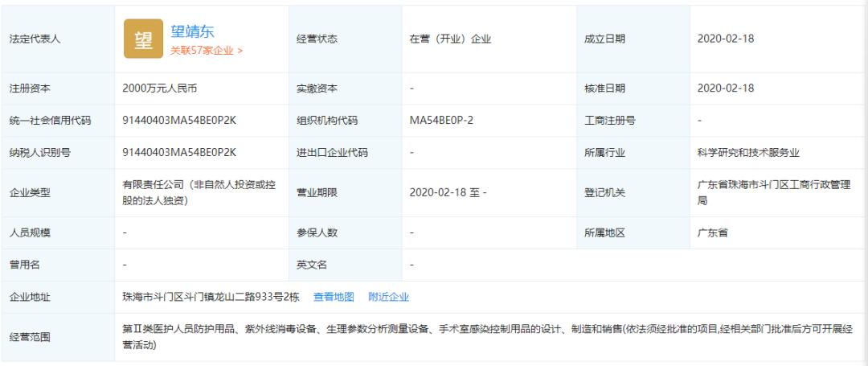Select the 成立日期 label
Screen dimensions: 868x366
click(x=604, y=39)
